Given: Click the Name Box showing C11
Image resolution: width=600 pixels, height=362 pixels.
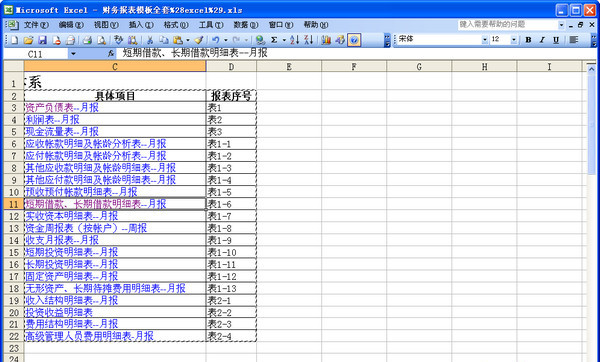Looking at the screenshot, I should point(36,54).
